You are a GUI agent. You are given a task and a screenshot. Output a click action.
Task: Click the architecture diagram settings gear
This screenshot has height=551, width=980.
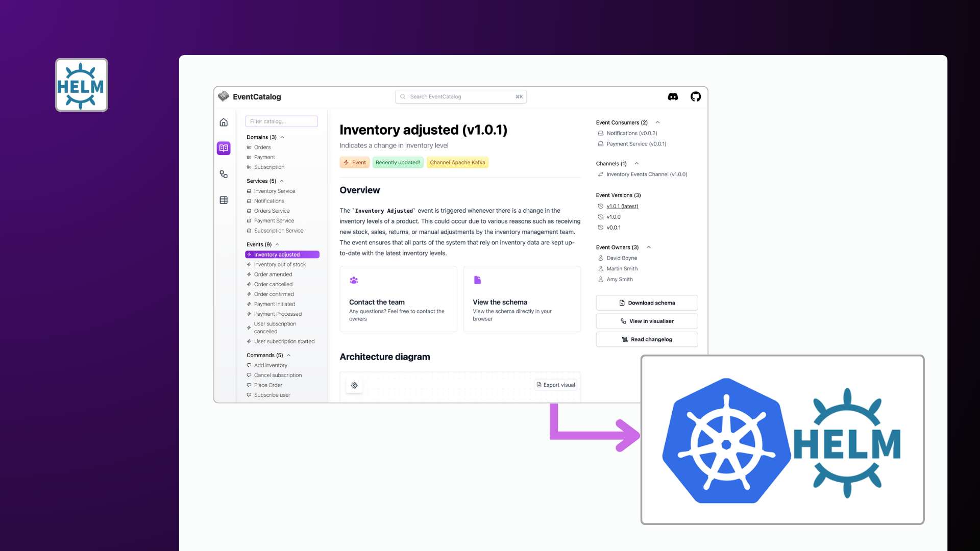coord(354,385)
